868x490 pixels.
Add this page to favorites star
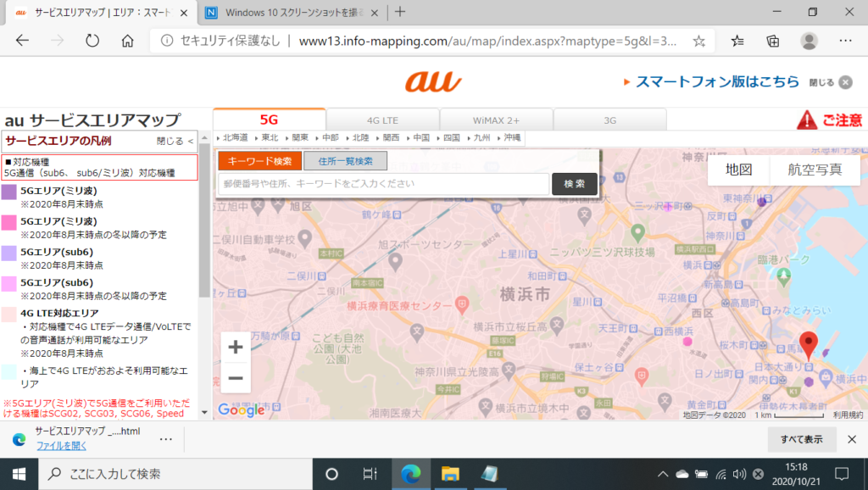pyautogui.click(x=699, y=41)
